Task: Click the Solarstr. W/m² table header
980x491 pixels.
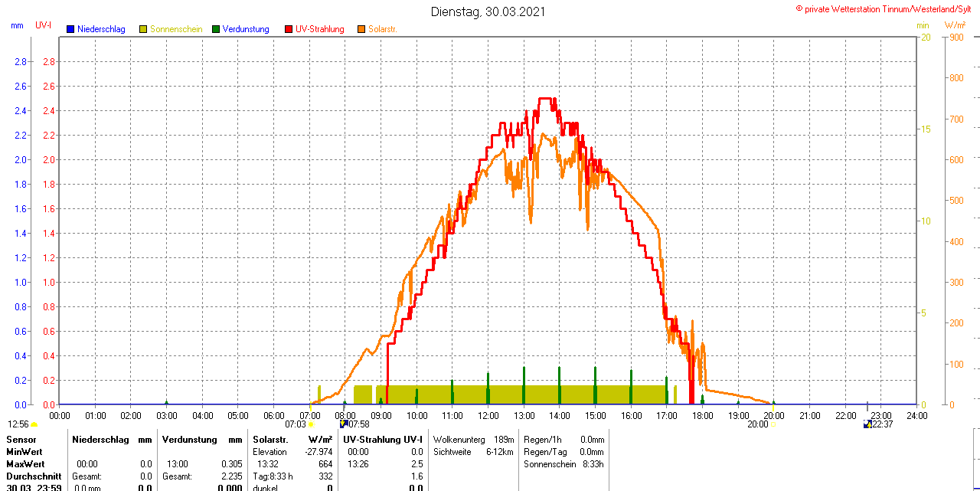Action: (x=292, y=440)
